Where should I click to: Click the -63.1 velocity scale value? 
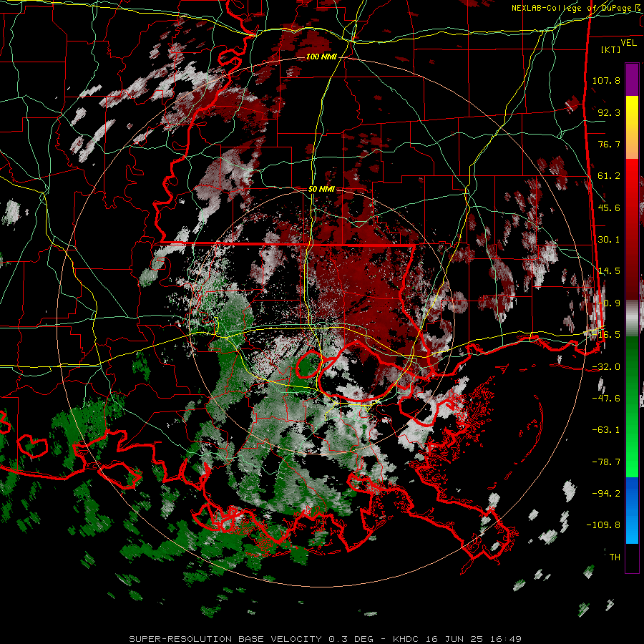(606, 429)
